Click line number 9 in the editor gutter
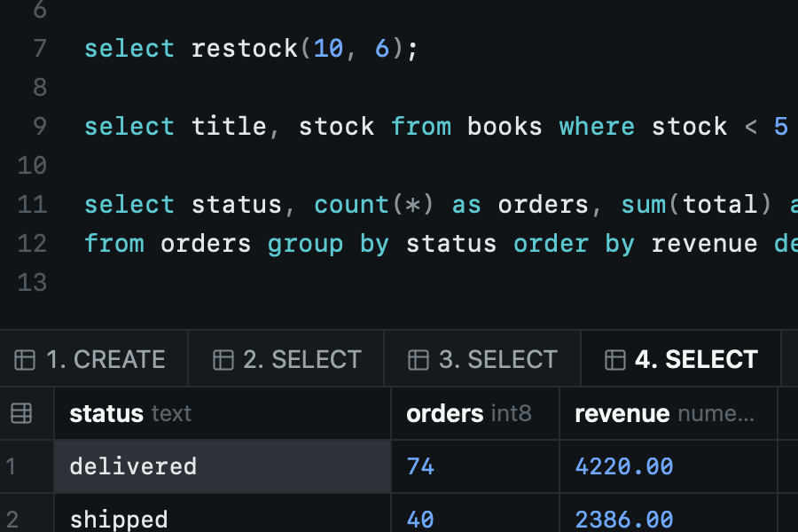 40,127
